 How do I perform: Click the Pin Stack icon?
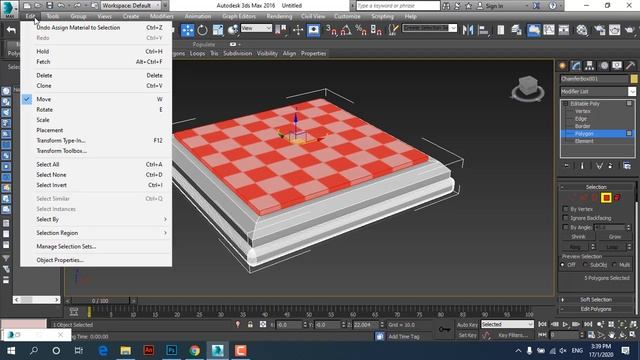pyautogui.click(x=567, y=166)
